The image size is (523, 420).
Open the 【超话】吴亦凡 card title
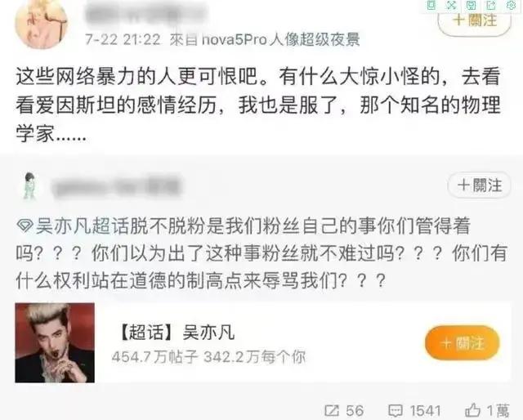(177, 333)
